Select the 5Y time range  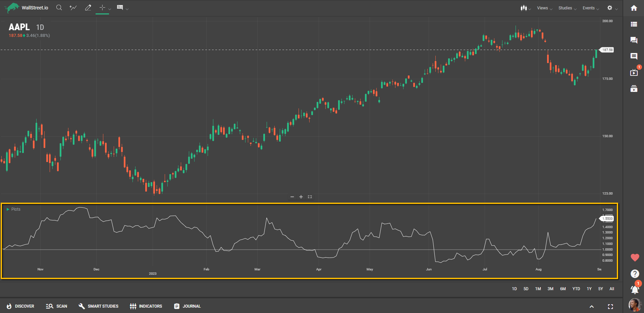600,289
